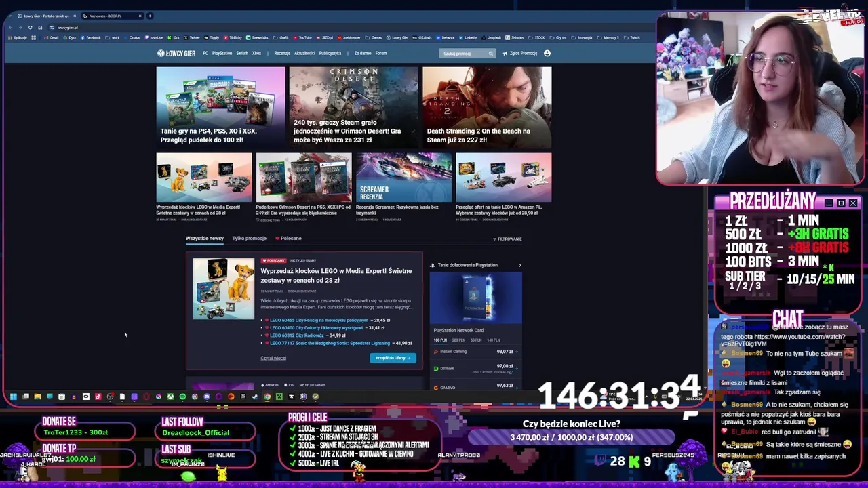Open the Gmail bookmark
The width and height of the screenshot is (868, 488).
click(51, 37)
